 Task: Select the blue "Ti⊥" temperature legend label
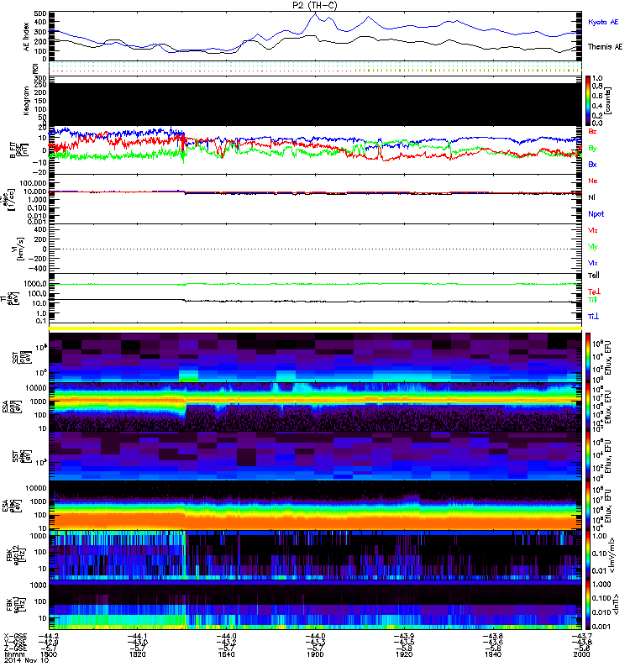coord(593,317)
